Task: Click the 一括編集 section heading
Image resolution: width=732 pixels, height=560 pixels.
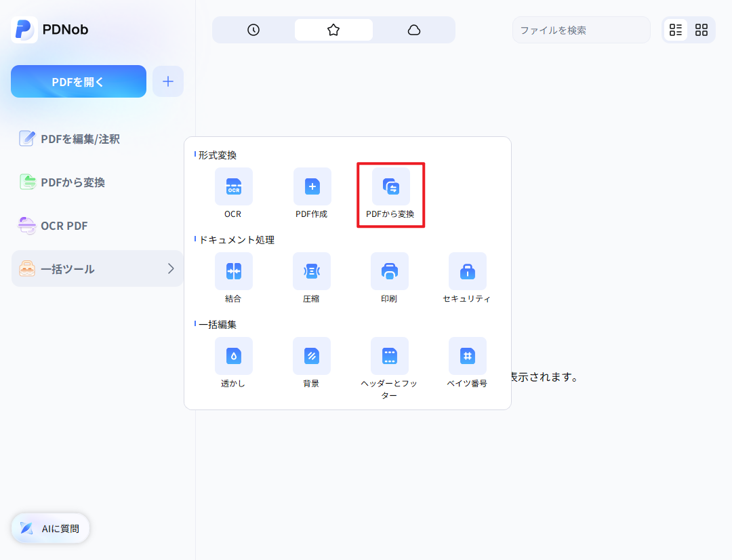Action: 218,324
